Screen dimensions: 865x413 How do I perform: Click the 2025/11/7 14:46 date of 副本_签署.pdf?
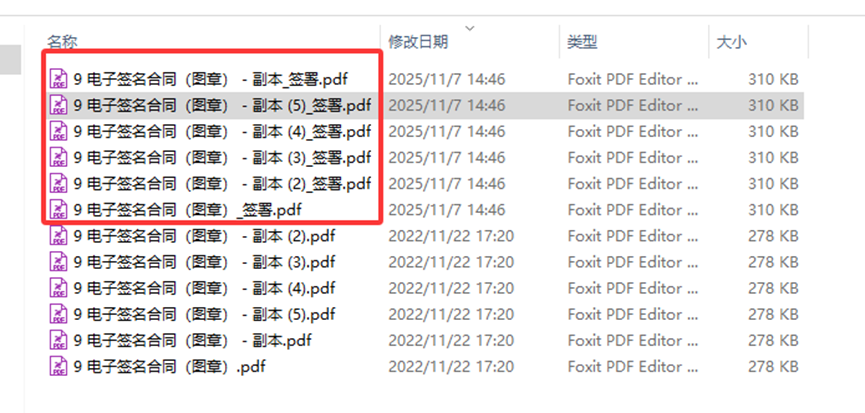[x=447, y=79]
